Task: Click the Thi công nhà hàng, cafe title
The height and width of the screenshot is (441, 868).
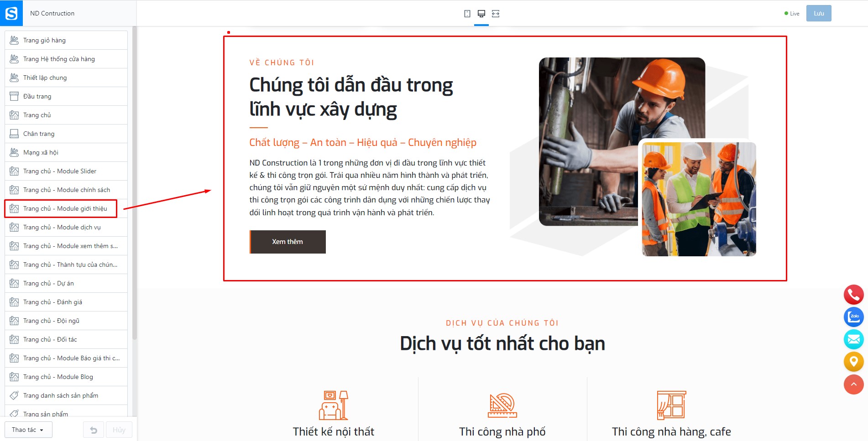Action: click(671, 431)
